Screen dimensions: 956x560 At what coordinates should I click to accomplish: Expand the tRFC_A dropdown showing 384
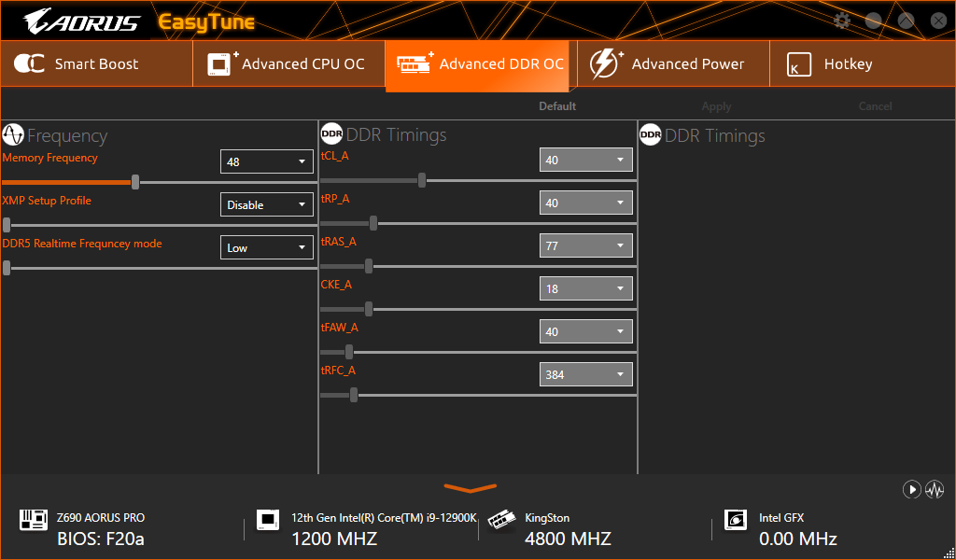coord(586,374)
